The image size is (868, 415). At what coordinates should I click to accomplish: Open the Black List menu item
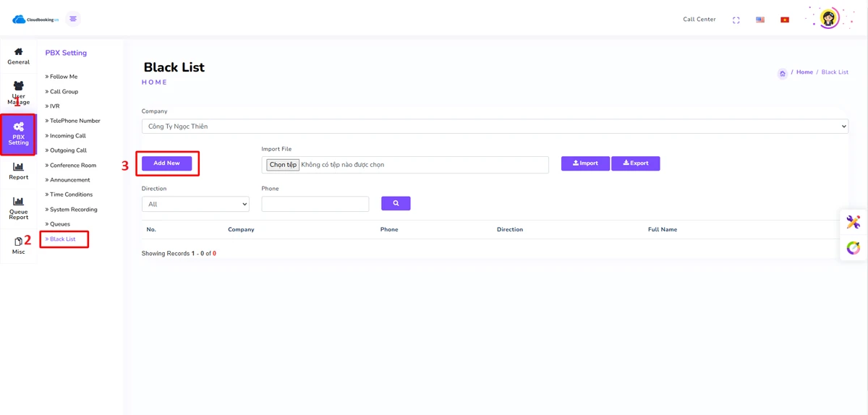[63, 239]
